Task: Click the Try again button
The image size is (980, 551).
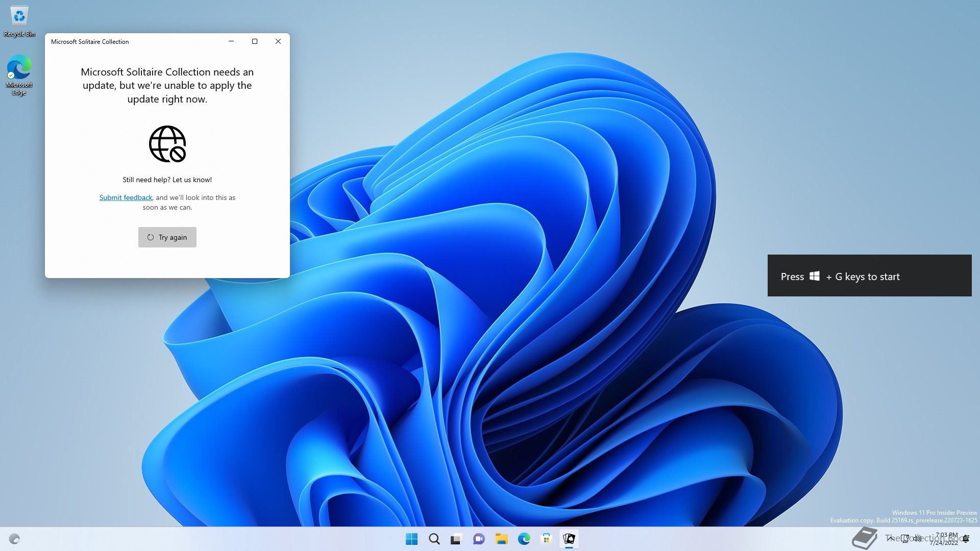Action: (167, 237)
